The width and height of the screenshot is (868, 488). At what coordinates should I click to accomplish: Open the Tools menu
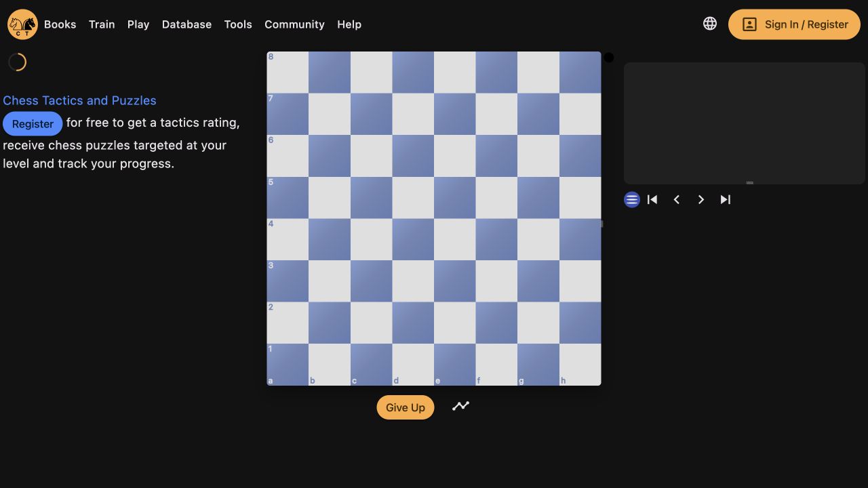[238, 24]
